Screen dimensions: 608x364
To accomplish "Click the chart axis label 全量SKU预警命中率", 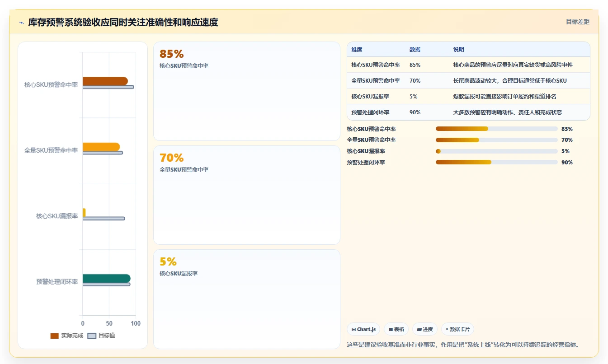I will pos(51,150).
